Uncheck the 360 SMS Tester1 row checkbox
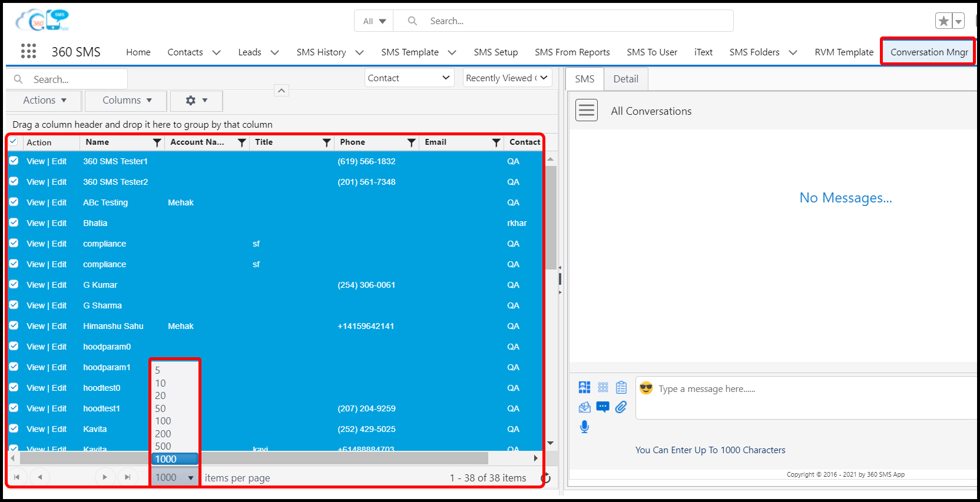 tap(14, 161)
